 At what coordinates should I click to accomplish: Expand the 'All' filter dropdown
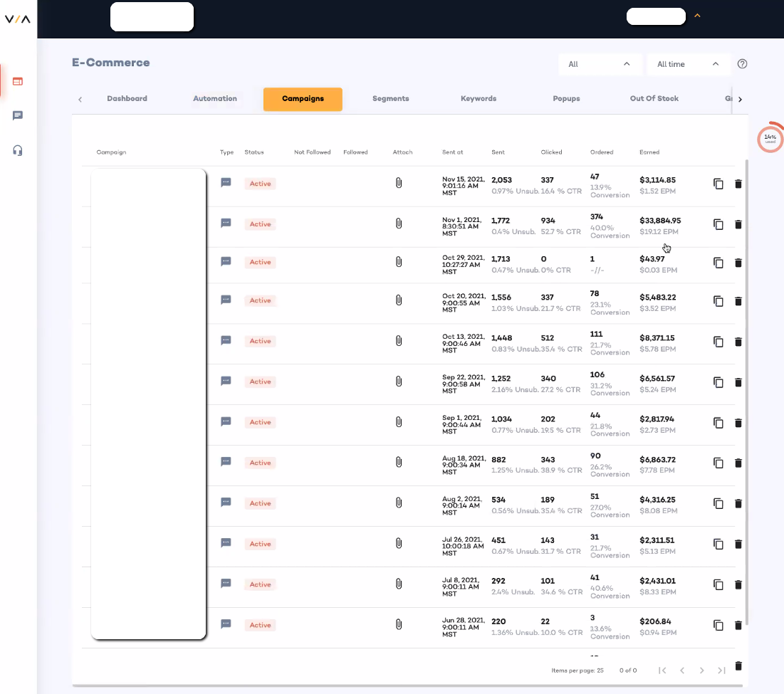click(599, 64)
